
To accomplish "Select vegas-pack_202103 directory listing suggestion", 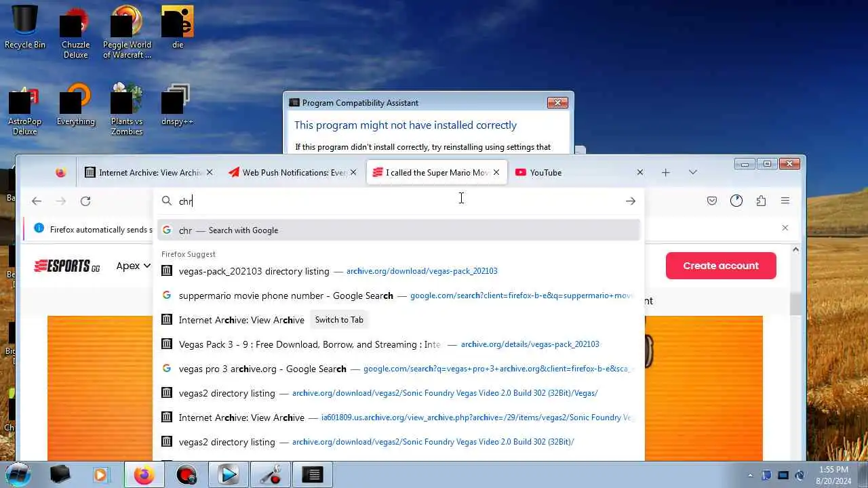I will pos(399,271).
